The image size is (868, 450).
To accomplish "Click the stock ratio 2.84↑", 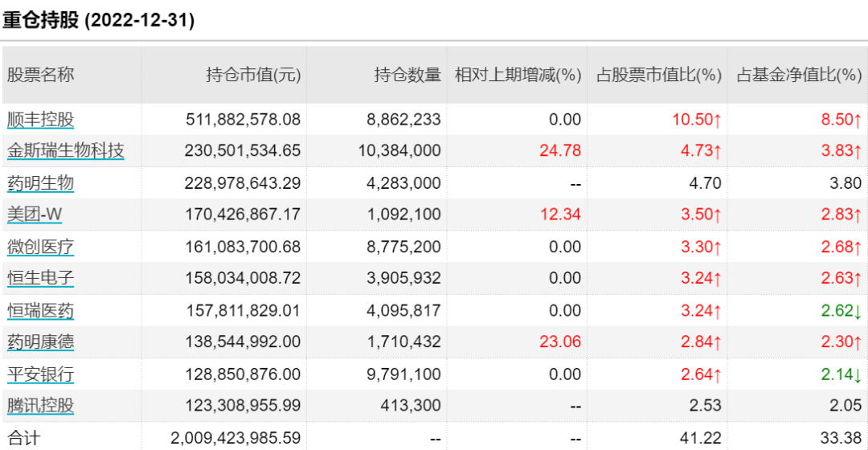I will pos(701,341).
